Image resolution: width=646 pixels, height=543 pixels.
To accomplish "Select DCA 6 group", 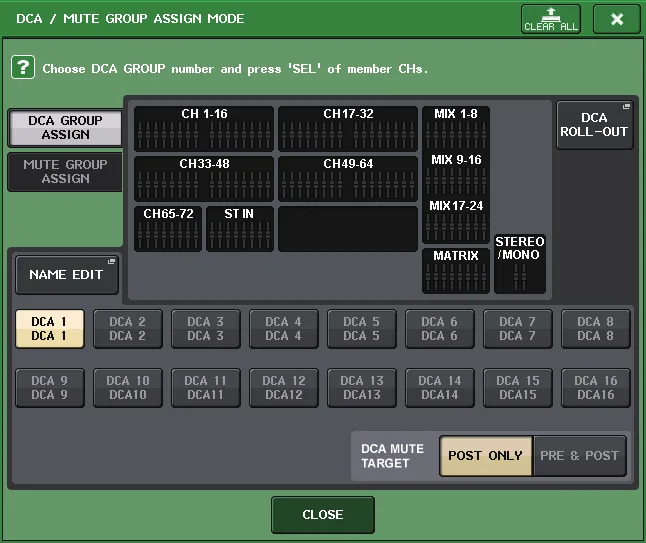I will (439, 329).
